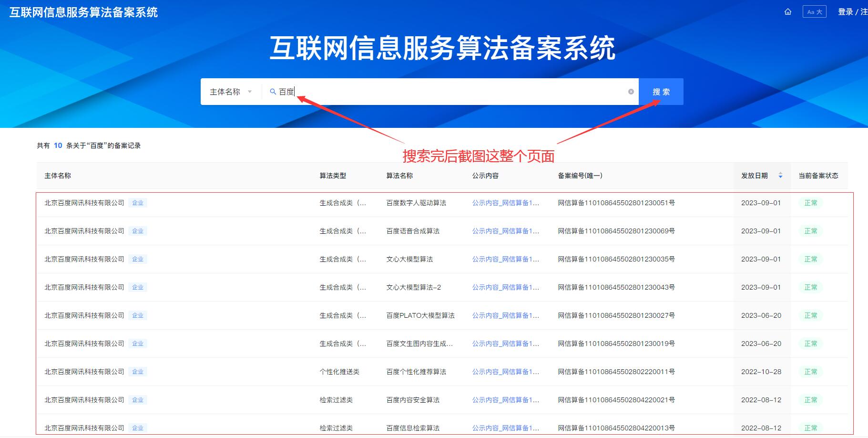Click the 公示内容 column header

[485, 176]
